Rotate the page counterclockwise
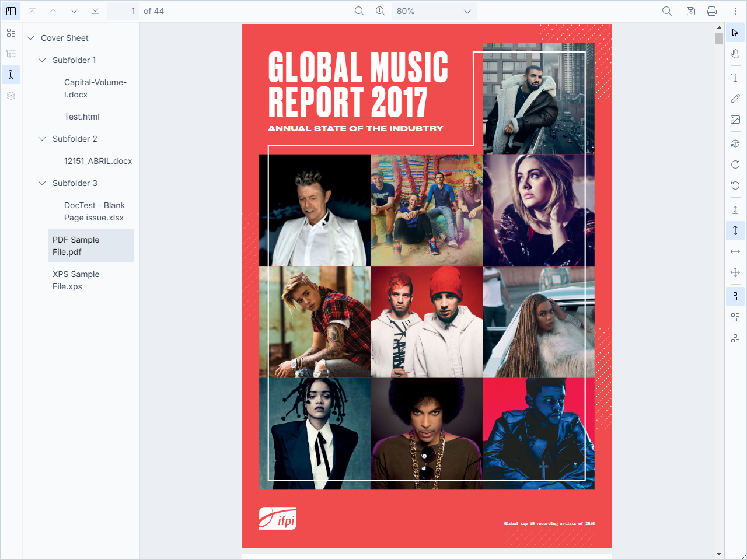747x560 pixels. pyautogui.click(x=735, y=185)
